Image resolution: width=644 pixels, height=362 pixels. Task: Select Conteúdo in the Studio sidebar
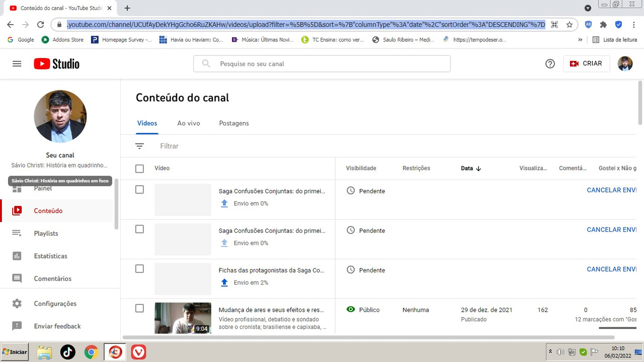click(48, 211)
